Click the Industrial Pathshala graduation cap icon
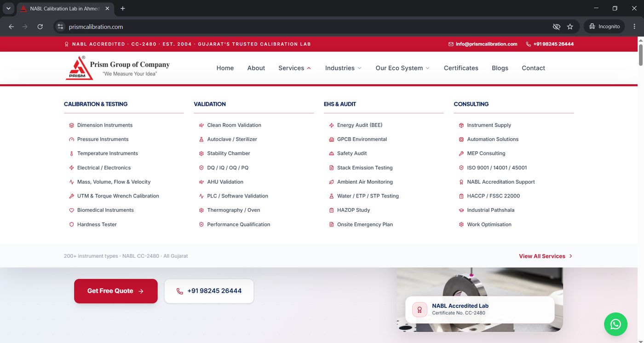The width and height of the screenshot is (644, 343). pyautogui.click(x=461, y=210)
